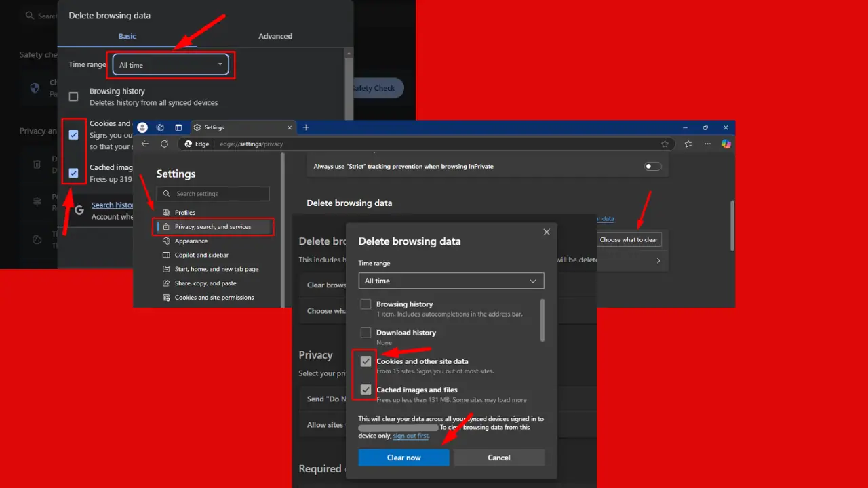868x488 pixels.
Task: Click Chrome Safety check shield icon
Action: pos(35,88)
